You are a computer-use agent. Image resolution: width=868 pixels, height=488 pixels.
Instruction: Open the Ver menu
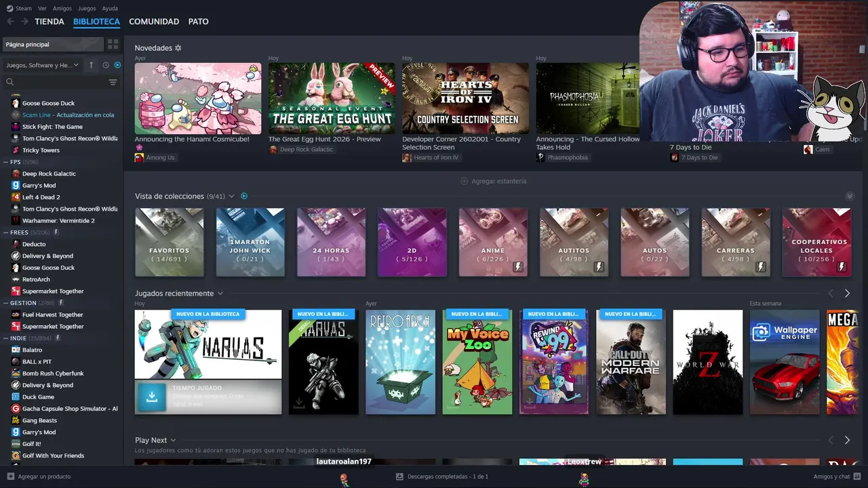43,8
